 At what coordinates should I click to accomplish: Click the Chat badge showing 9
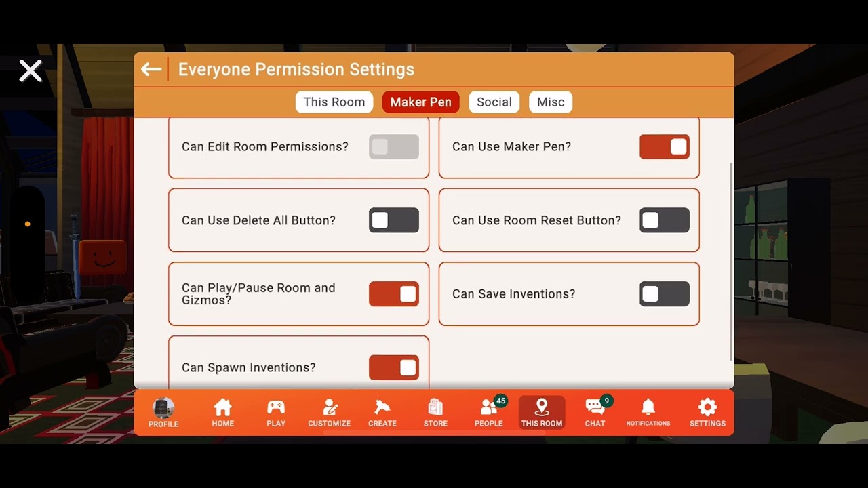click(606, 401)
